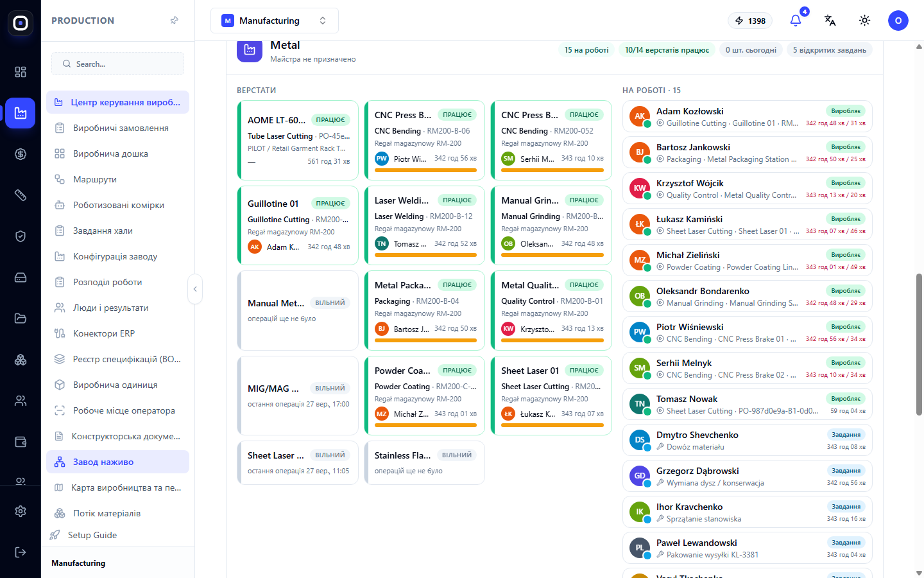Open "Конектори ERP" sidebar item
The height and width of the screenshot is (578, 924).
117,333
